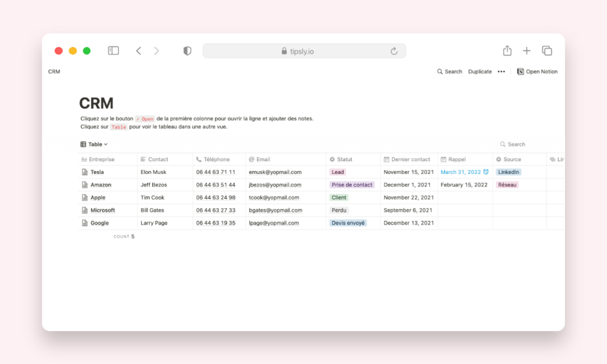This screenshot has width=607, height=364.
Task: Click the phone icon in Téléphone header
Action: pos(199,159)
